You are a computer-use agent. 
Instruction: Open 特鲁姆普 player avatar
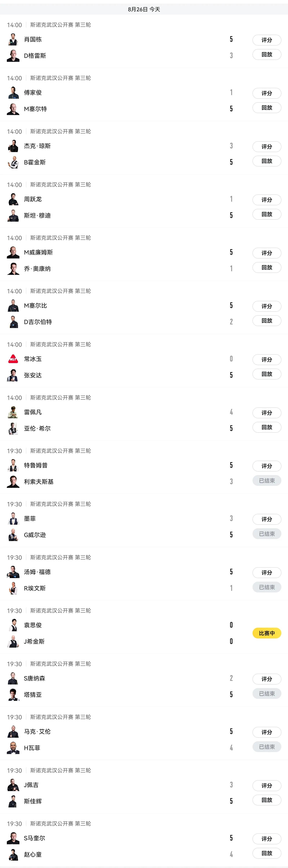[13, 465]
